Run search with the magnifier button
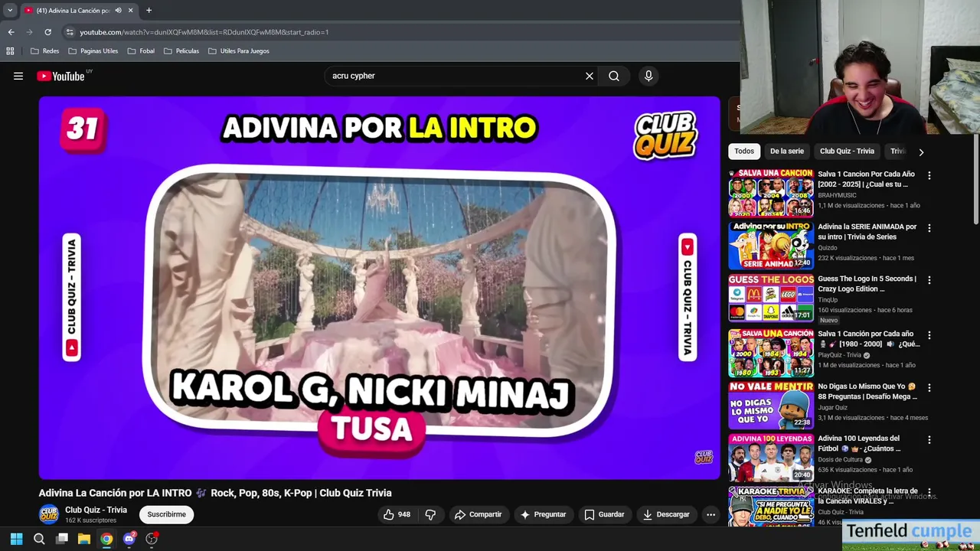980x551 pixels. click(614, 76)
